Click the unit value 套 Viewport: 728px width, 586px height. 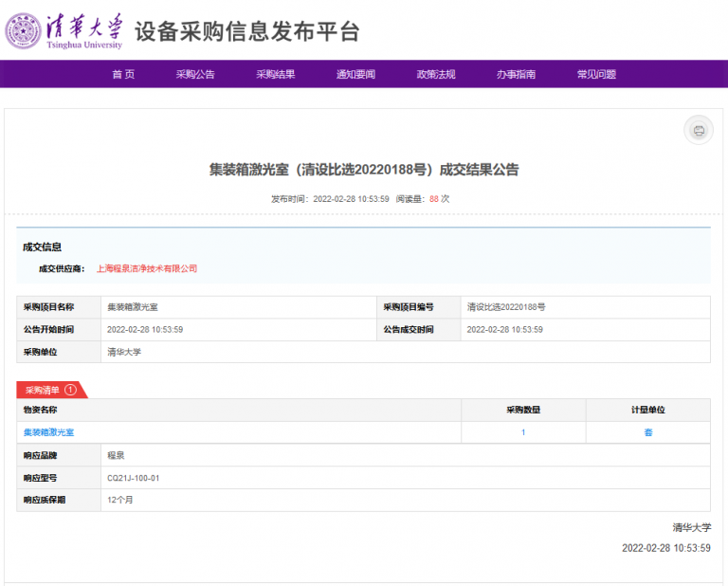pos(648,432)
